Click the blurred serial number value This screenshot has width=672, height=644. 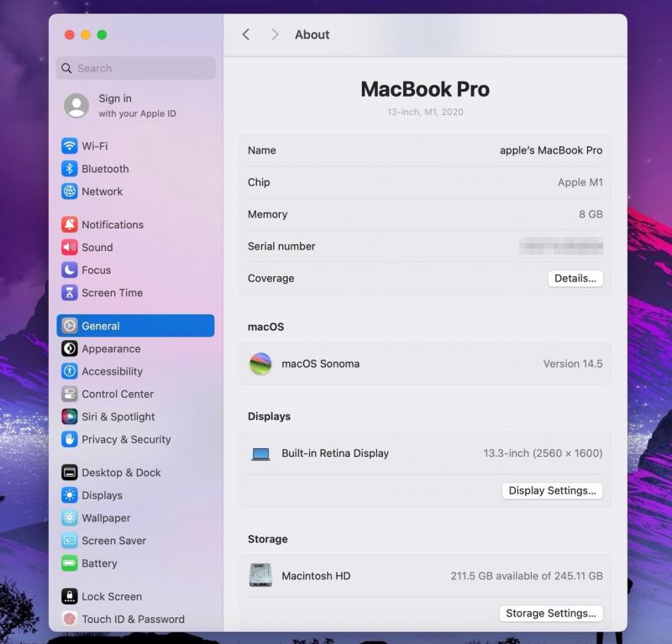point(561,246)
